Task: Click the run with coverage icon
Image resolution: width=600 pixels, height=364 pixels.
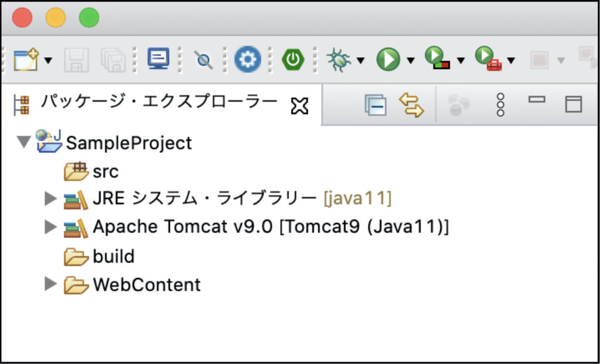Action: (x=437, y=59)
